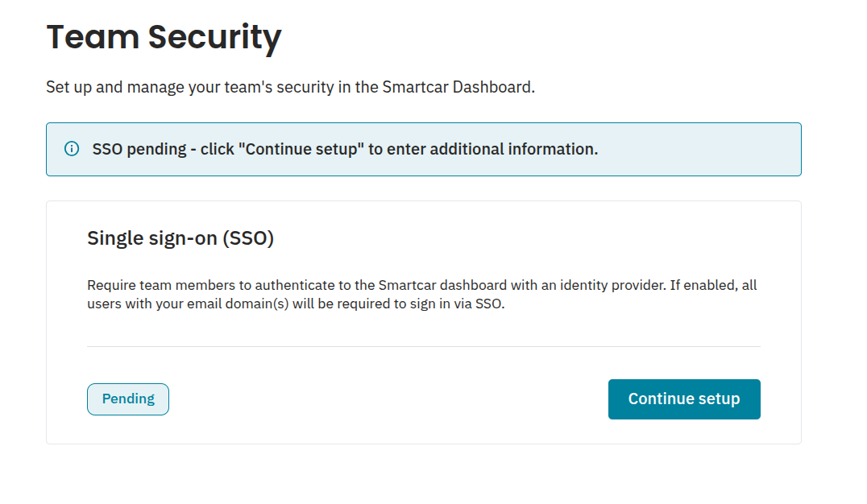Select the Pending status badge
Screen dimensions: 867x504
(128, 399)
